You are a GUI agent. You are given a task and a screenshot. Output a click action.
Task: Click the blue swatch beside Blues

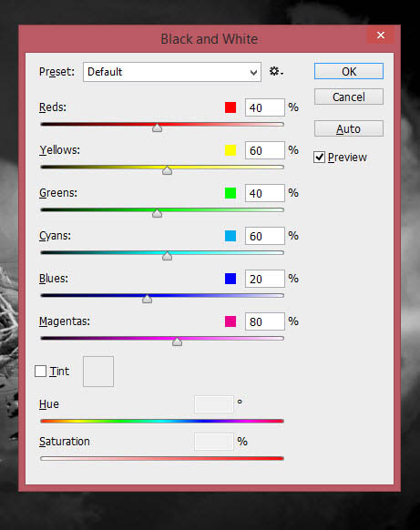pos(230,279)
